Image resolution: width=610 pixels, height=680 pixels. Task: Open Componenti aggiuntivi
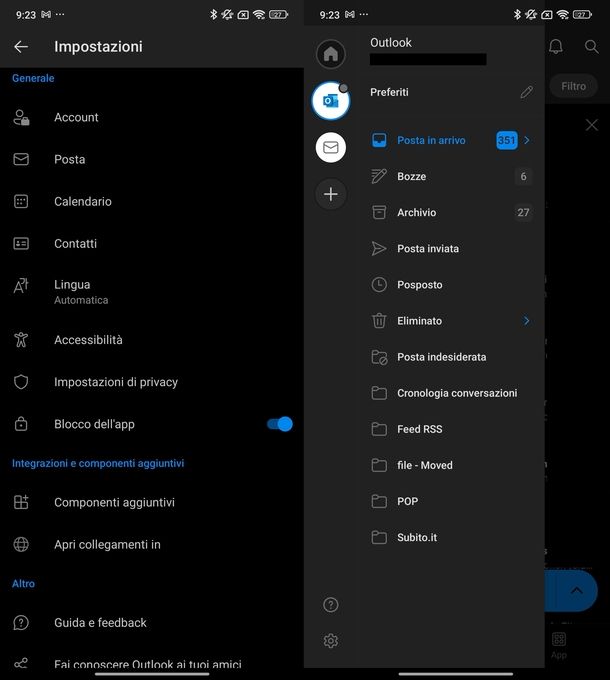[152, 502]
